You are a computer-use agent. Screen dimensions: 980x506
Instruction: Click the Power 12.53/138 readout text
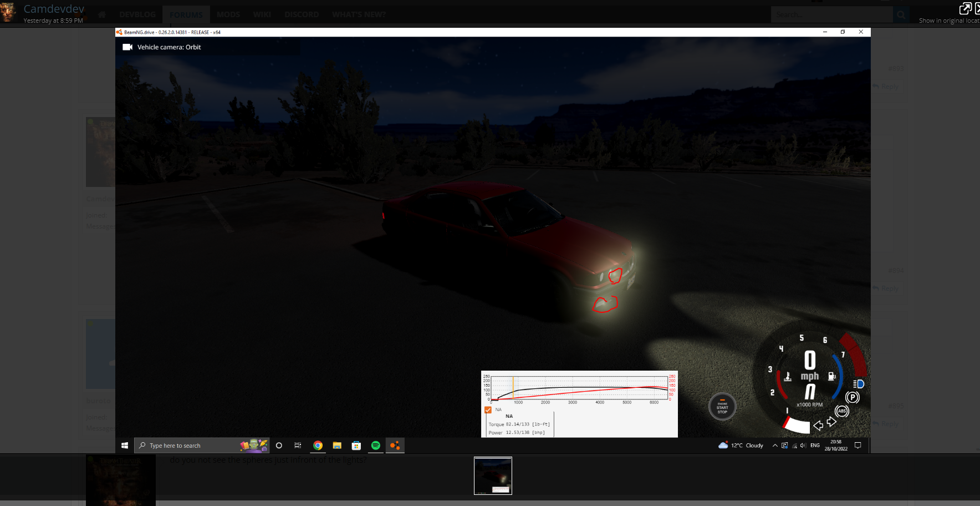[x=517, y=433]
